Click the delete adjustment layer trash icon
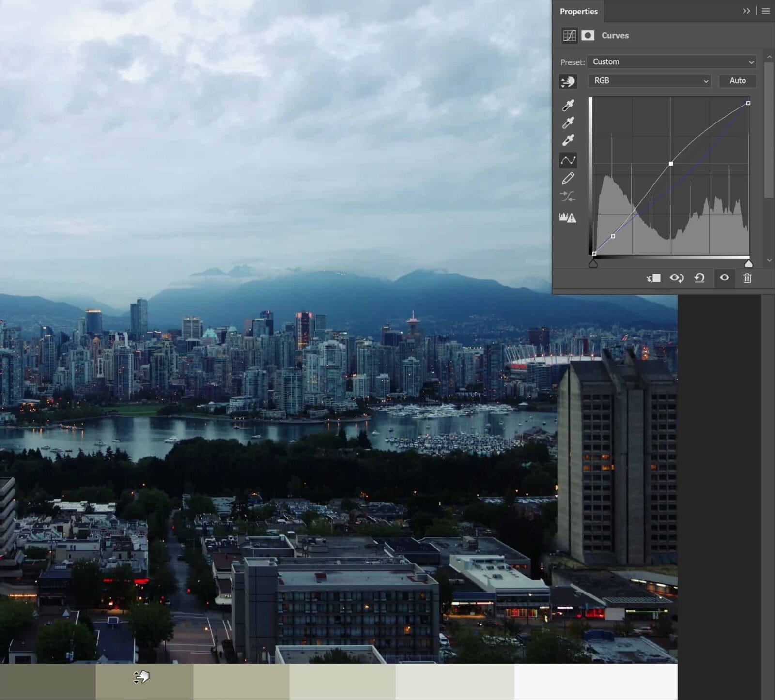This screenshot has height=700, width=775. click(747, 278)
